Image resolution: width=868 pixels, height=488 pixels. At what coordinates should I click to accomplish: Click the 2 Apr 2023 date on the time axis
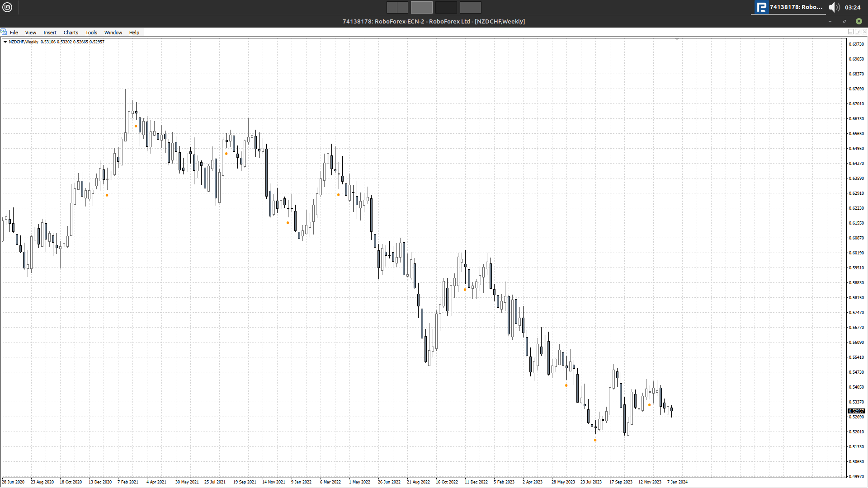(x=533, y=482)
